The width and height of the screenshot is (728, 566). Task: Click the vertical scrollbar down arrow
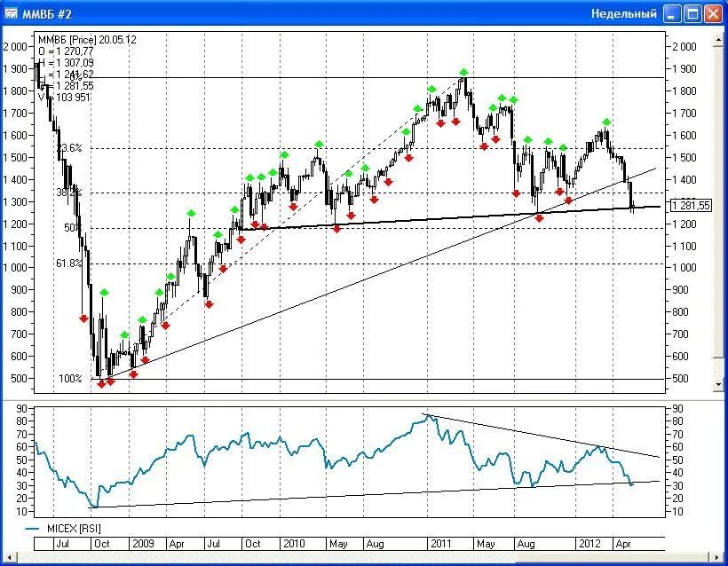click(719, 384)
